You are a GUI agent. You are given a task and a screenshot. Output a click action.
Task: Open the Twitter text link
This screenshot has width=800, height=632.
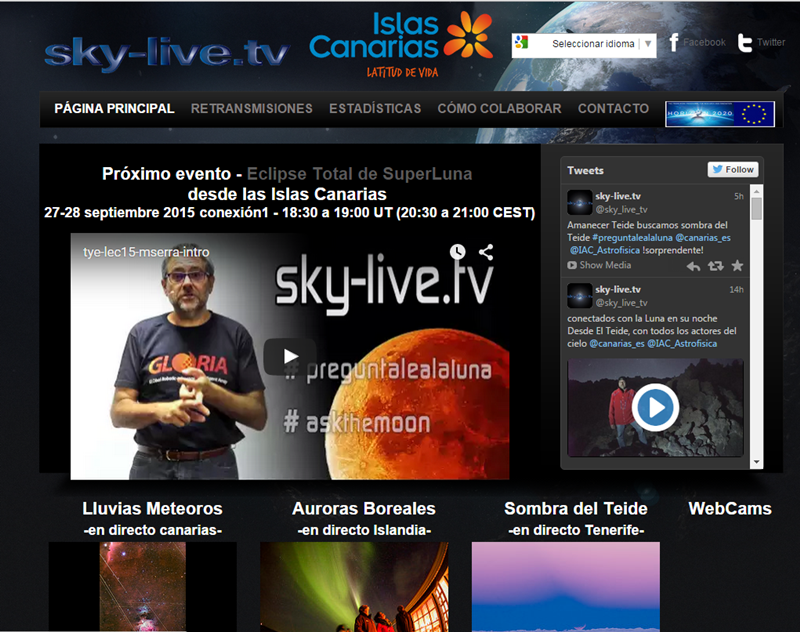[771, 42]
